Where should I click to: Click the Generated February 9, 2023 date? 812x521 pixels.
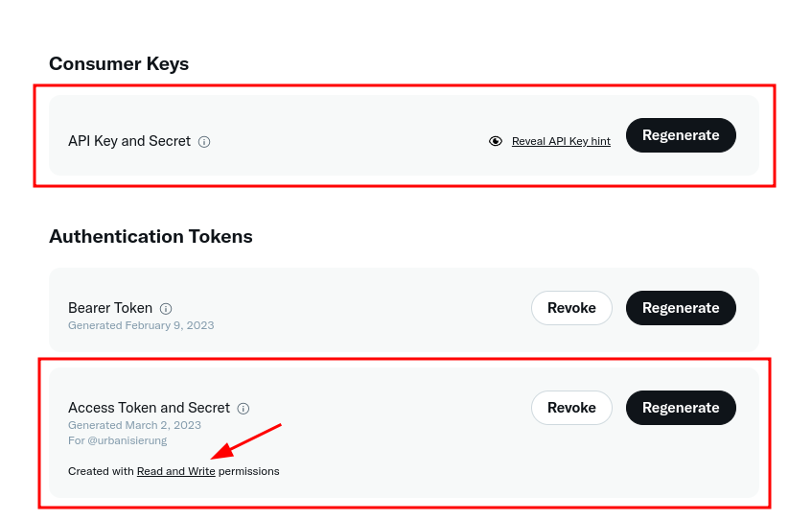click(141, 325)
